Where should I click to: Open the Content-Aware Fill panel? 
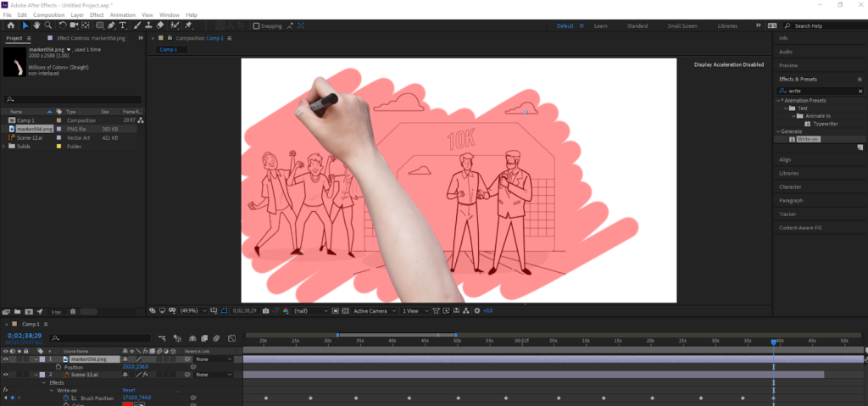pyautogui.click(x=800, y=228)
